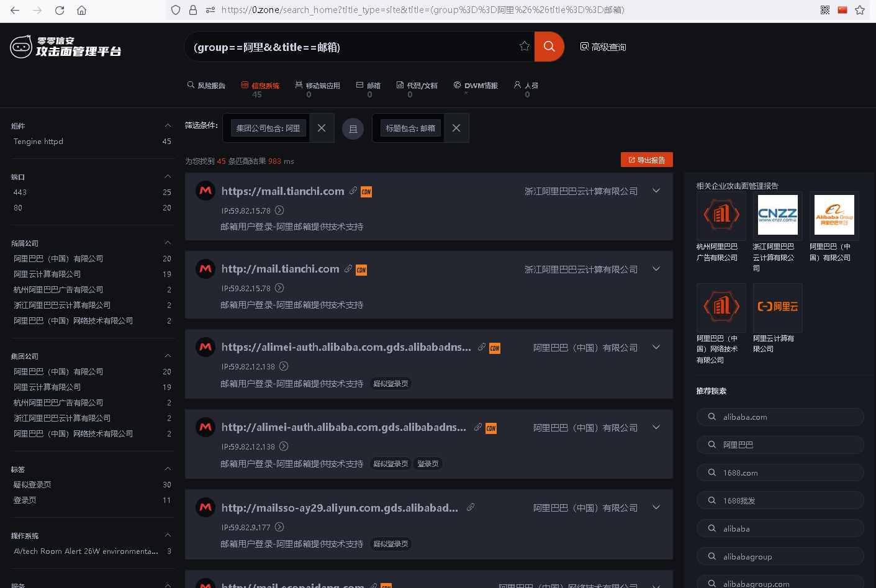Viewport: 876px width, 588px height.
Task: Open 杭州阿里巴巴广告有限公司 report thumbnail
Action: 721,215
